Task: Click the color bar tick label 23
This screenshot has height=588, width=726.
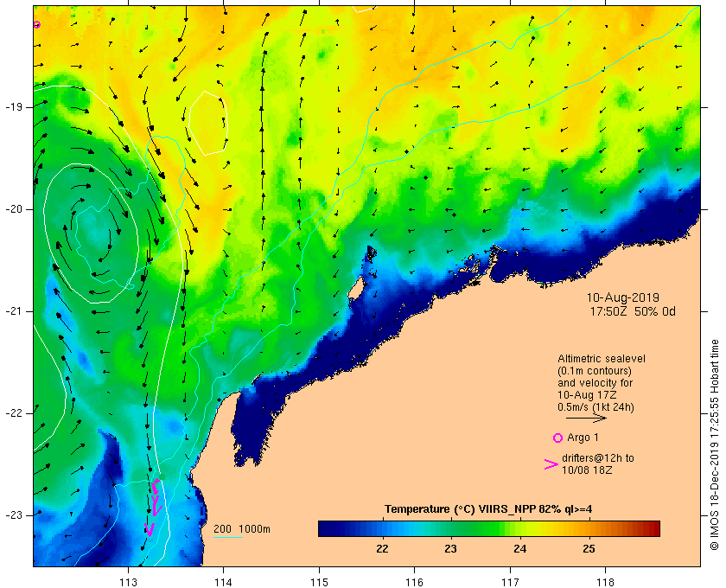Action: 451,549
